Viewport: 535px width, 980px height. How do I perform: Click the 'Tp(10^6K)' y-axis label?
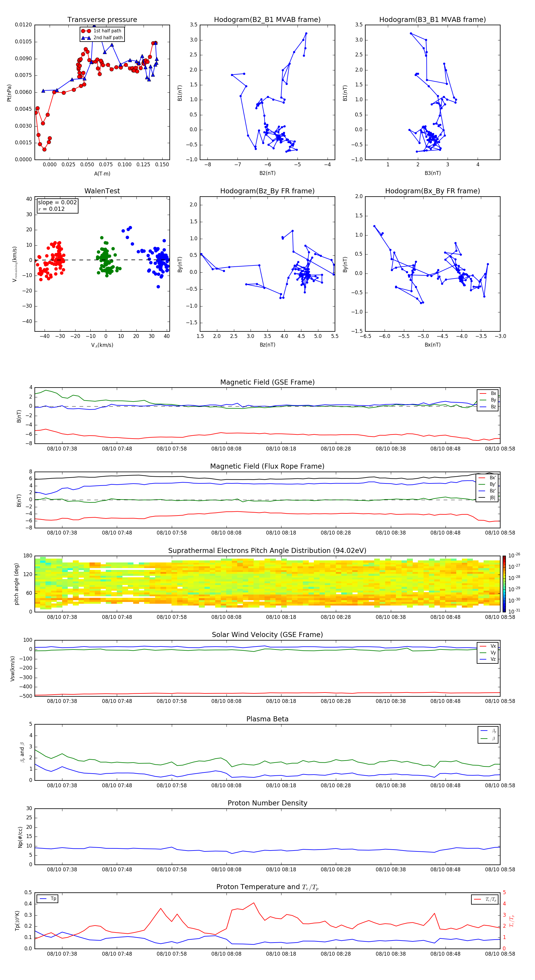(17, 921)
